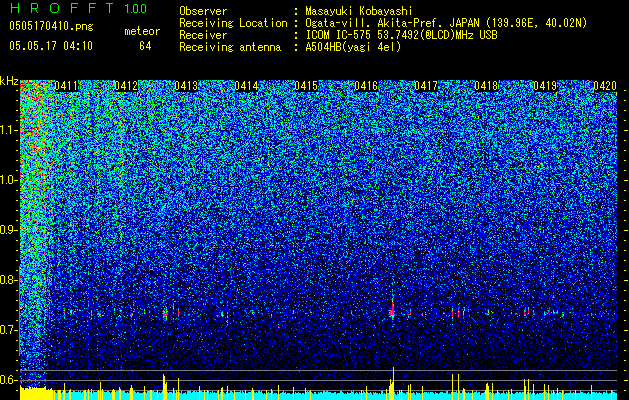Click the 0417 time marker

coord(426,86)
